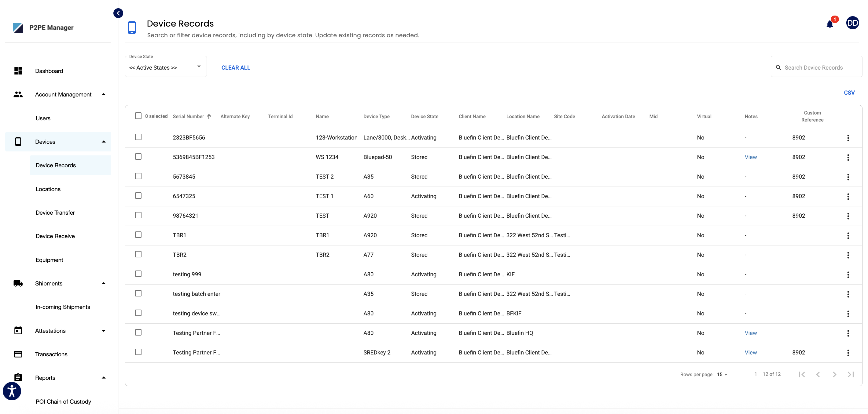Open row actions for TBR1

[848, 235]
